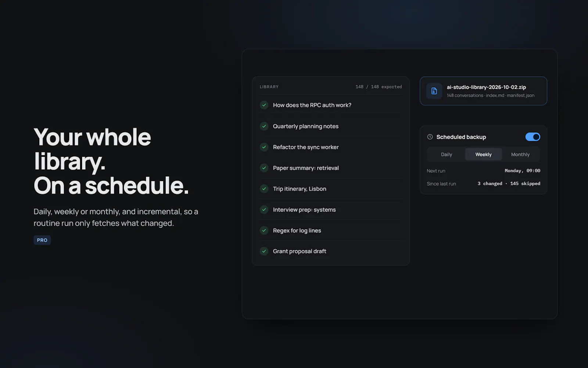Open 'Interview prep: systems' conversation
The image size is (588, 368).
tap(304, 210)
